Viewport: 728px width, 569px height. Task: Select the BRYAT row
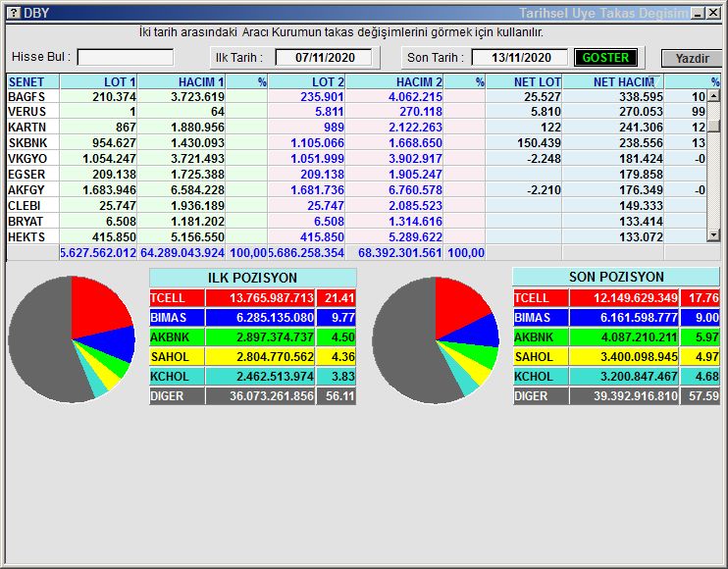356,222
